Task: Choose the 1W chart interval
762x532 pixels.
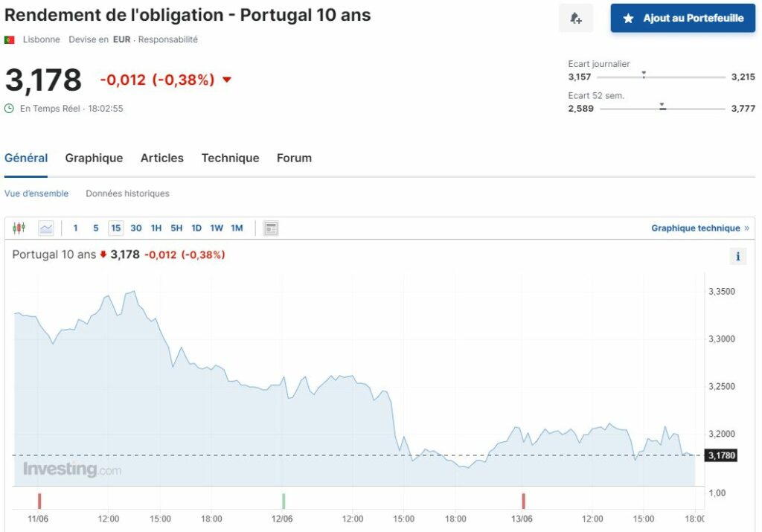Action: coord(217,228)
